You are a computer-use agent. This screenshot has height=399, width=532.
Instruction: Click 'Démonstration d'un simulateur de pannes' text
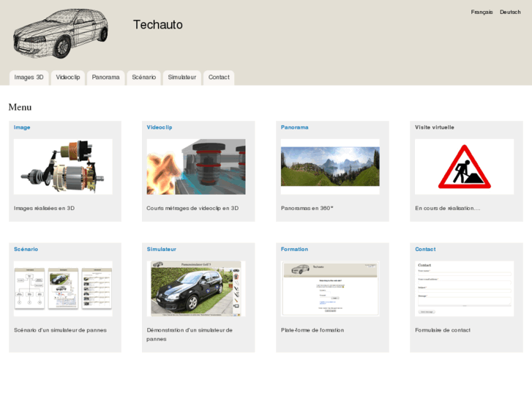coord(190,335)
